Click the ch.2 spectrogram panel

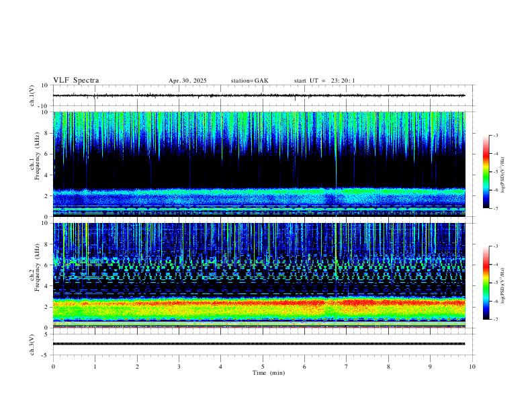coord(259,275)
